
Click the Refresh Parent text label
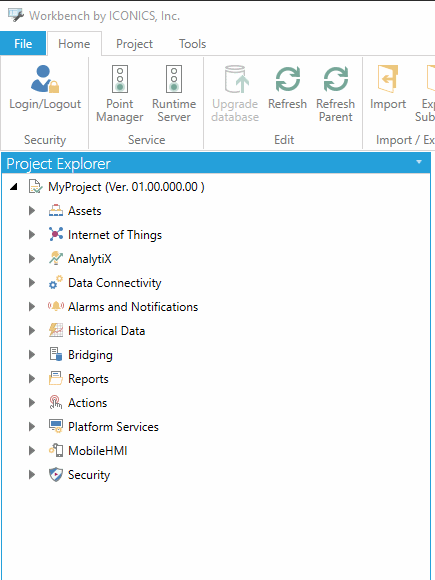pyautogui.click(x=335, y=110)
